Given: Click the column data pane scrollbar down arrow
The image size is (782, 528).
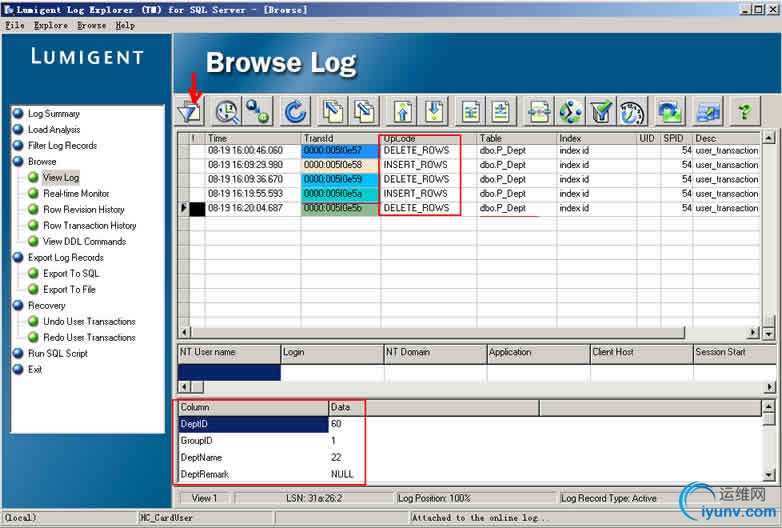Looking at the screenshot, I should (769, 475).
